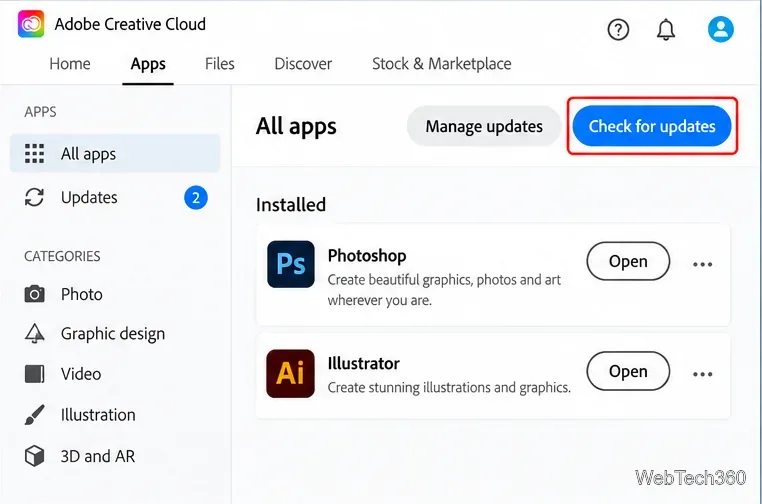762x504 pixels.
Task: Click the 3D and AR cube icon
Action: click(x=35, y=456)
